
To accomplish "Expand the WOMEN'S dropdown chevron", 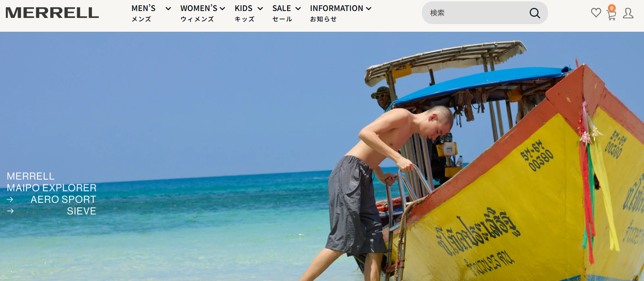I will coord(222,9).
